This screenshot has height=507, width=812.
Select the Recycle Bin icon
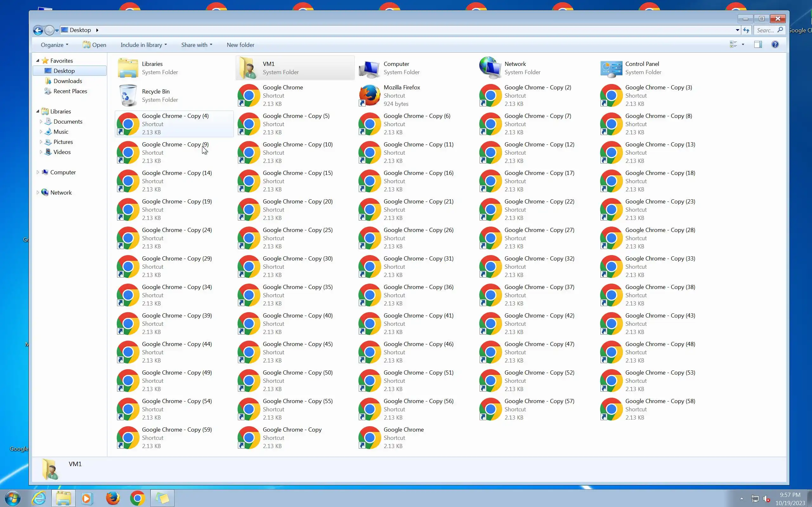(x=128, y=95)
